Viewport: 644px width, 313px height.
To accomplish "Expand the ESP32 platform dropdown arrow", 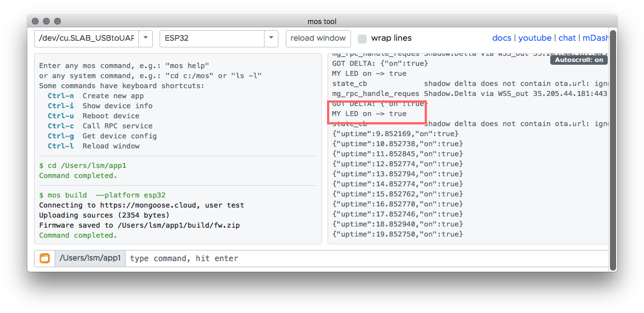I will 271,38.
